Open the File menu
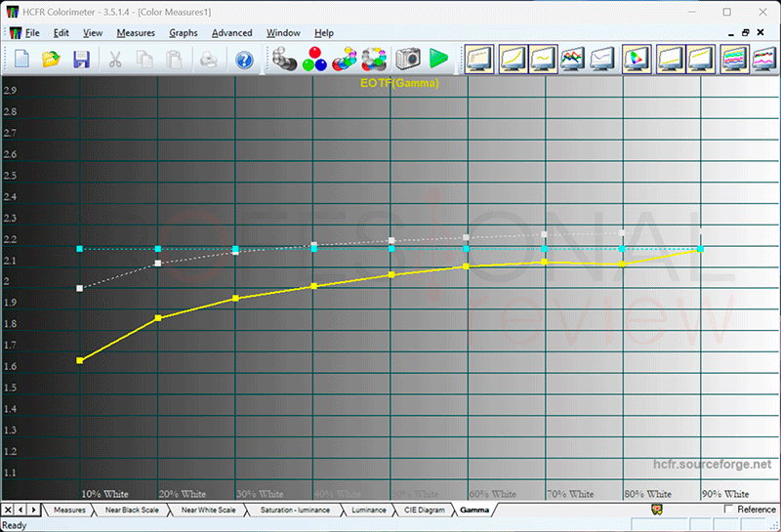This screenshot has width=781, height=532. [32, 33]
